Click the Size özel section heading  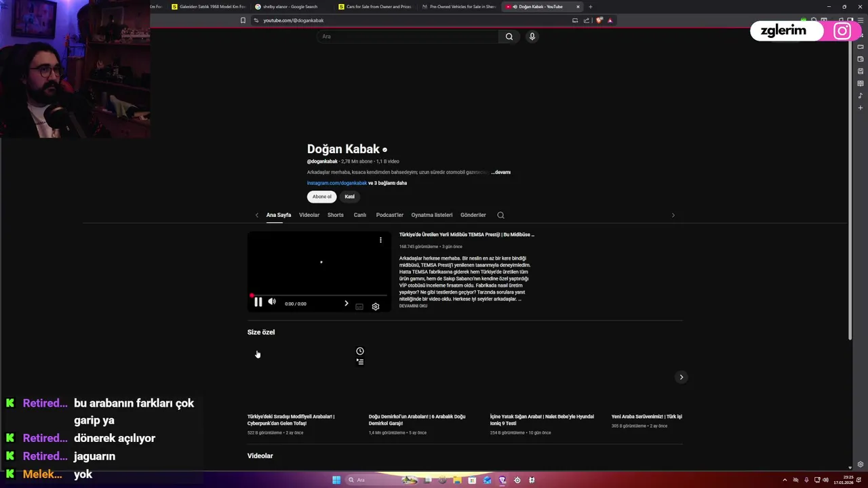pos(261,332)
